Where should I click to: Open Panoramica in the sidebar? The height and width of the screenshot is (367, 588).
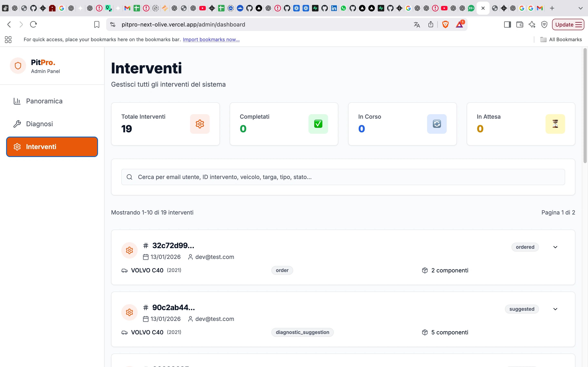pos(44,101)
